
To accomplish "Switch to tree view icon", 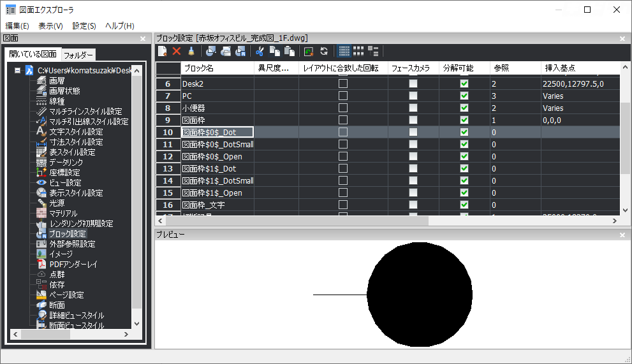I will [x=373, y=51].
